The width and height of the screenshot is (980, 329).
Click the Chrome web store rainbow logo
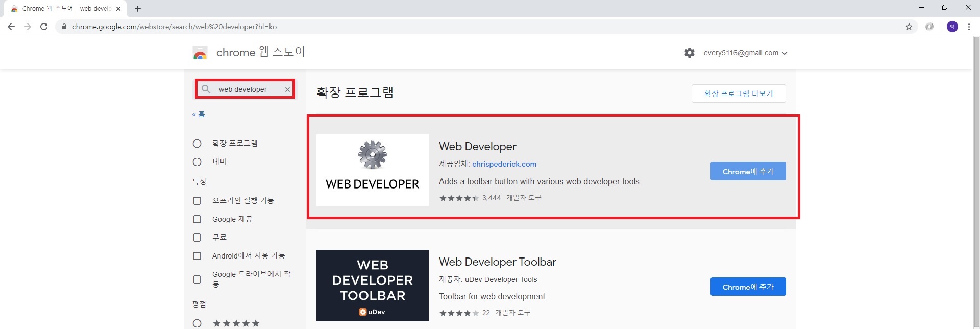pyautogui.click(x=200, y=53)
